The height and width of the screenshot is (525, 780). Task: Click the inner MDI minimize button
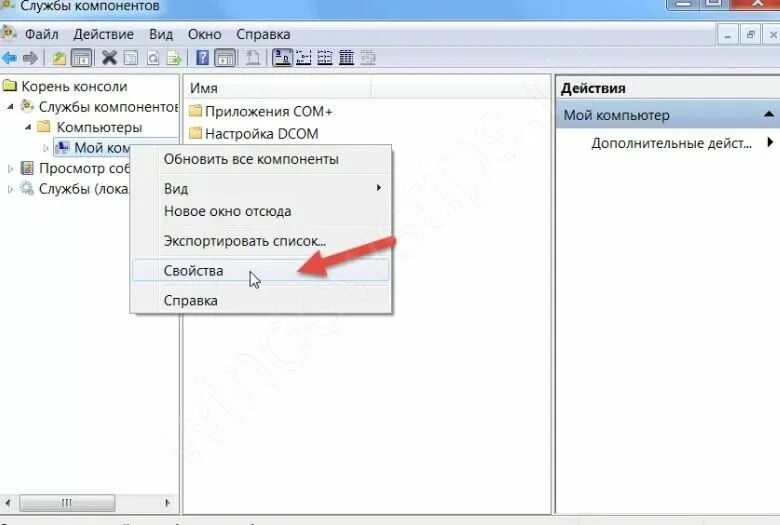point(727,35)
